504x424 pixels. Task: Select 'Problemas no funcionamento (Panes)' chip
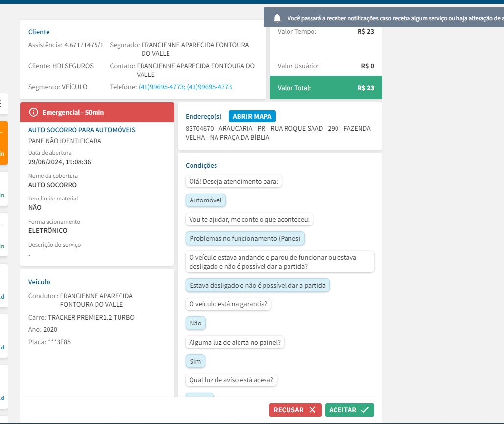coord(245,238)
